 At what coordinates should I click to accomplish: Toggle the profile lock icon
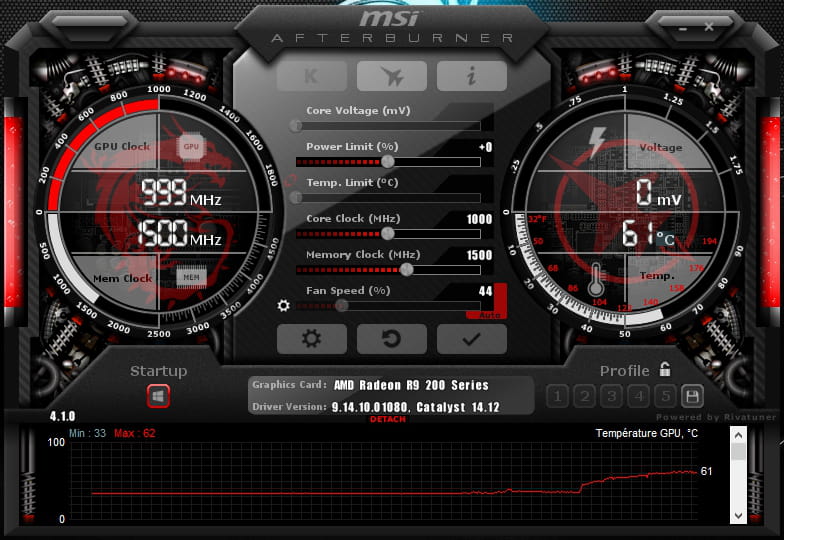tap(665, 369)
